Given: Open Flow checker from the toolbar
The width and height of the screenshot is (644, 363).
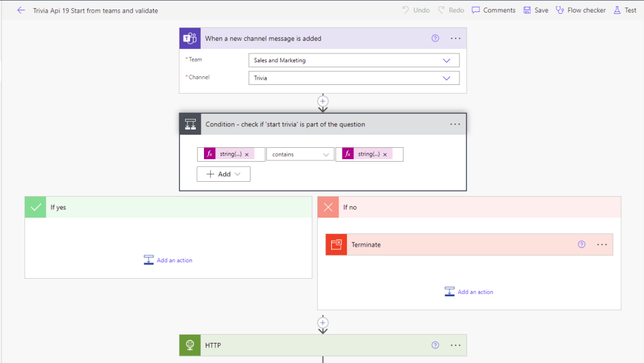Looking at the screenshot, I should pos(580,11).
